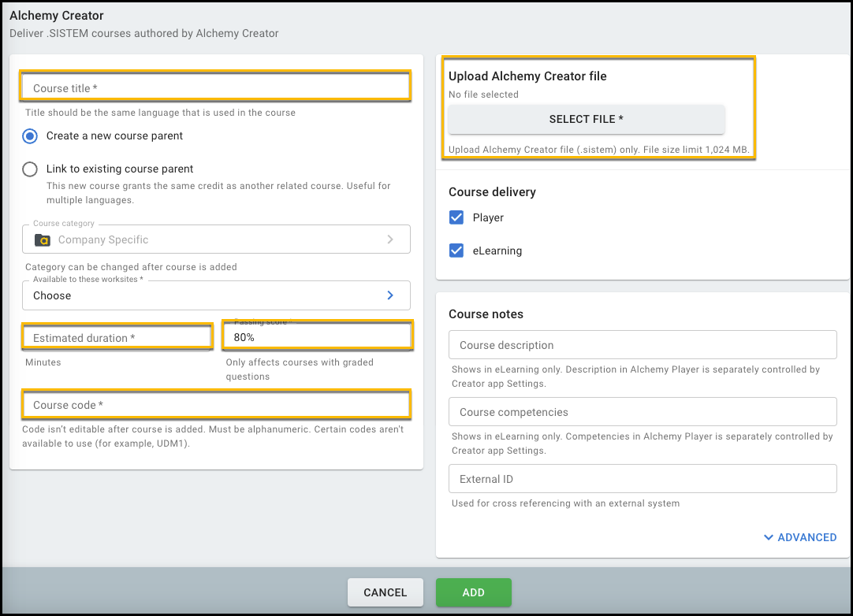The width and height of the screenshot is (853, 616).
Task: Click the ADVANCED chevron down icon
Action: pos(768,537)
